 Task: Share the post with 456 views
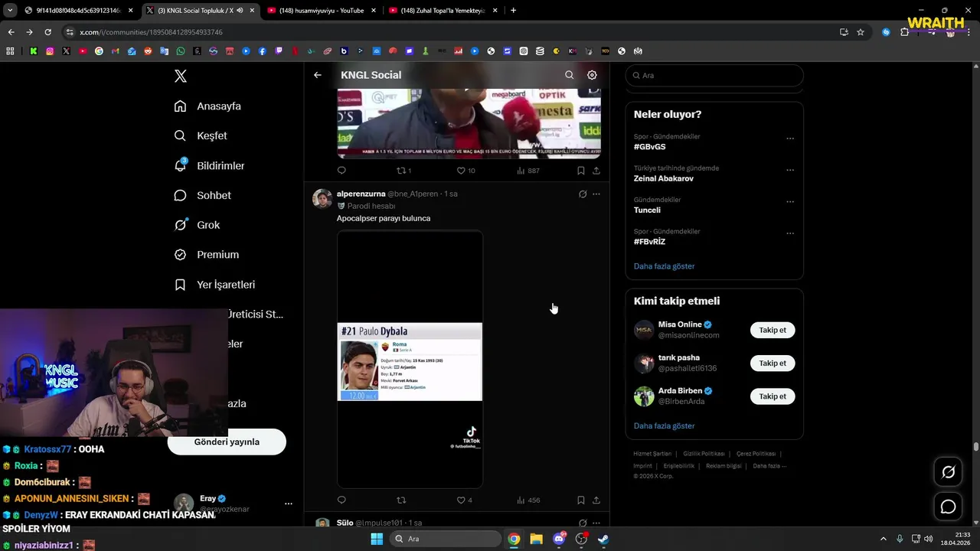(x=596, y=500)
